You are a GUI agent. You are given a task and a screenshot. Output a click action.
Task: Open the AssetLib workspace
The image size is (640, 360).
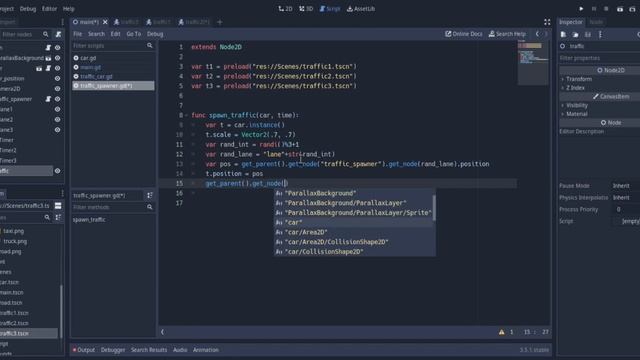click(x=361, y=9)
